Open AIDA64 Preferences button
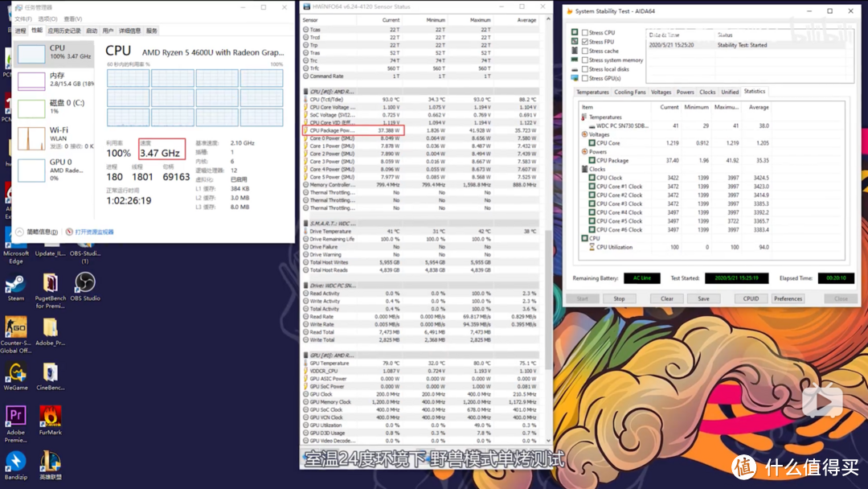This screenshot has height=489, width=868. click(788, 299)
